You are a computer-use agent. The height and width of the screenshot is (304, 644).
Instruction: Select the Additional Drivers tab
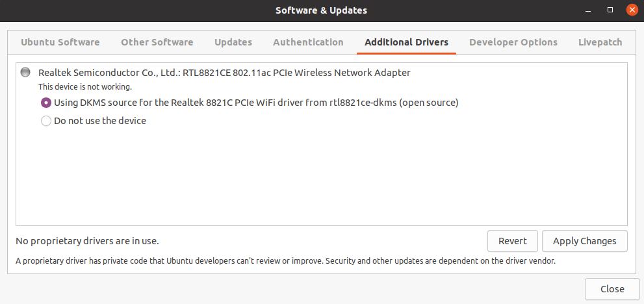407,42
